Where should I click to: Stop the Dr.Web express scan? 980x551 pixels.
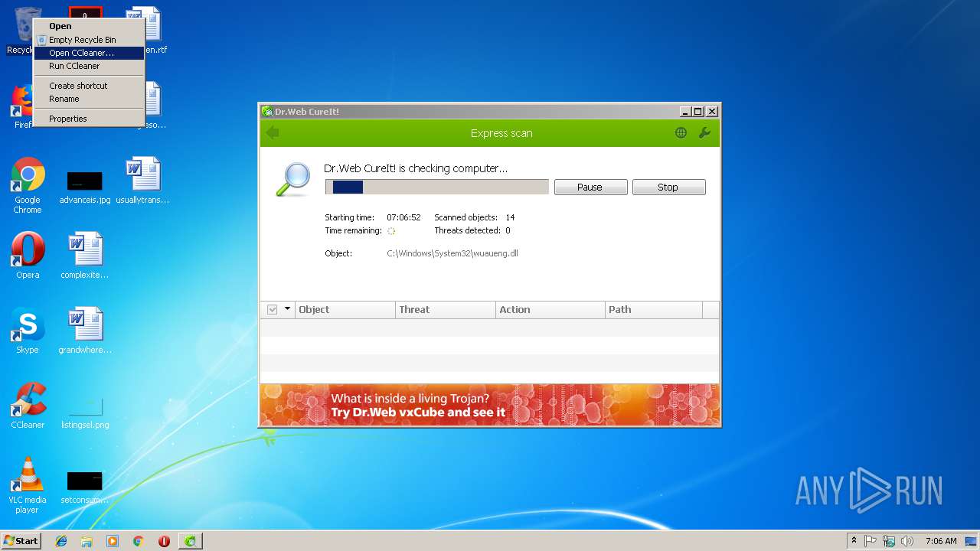668,187
